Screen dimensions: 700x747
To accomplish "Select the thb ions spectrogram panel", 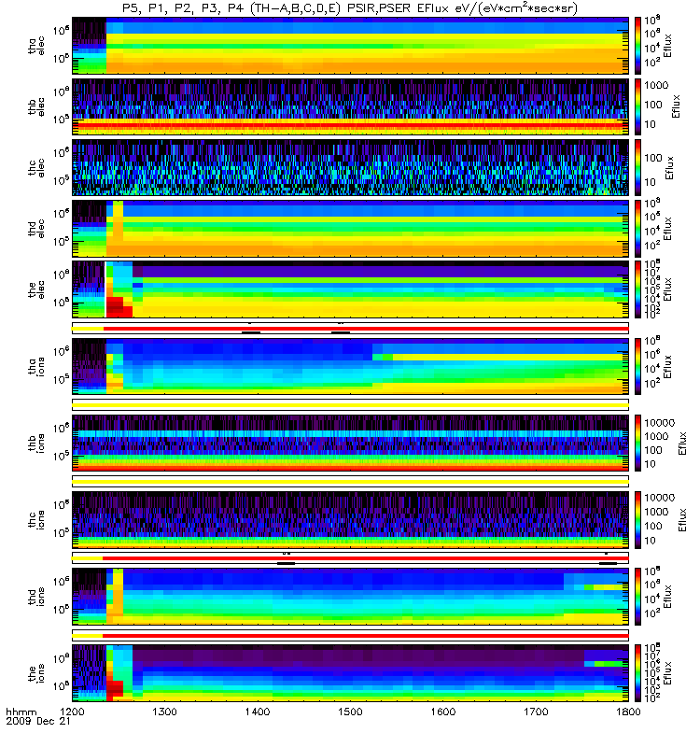I will [x=351, y=443].
